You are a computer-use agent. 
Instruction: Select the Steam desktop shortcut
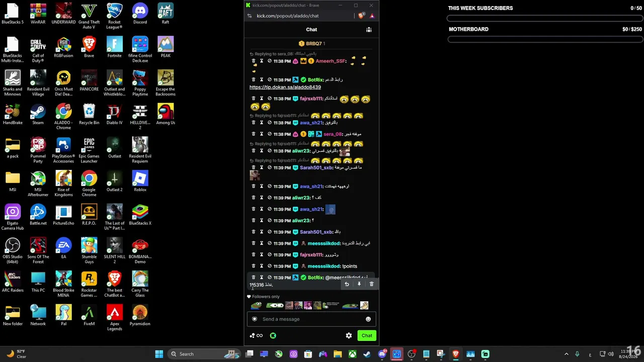[x=38, y=114]
